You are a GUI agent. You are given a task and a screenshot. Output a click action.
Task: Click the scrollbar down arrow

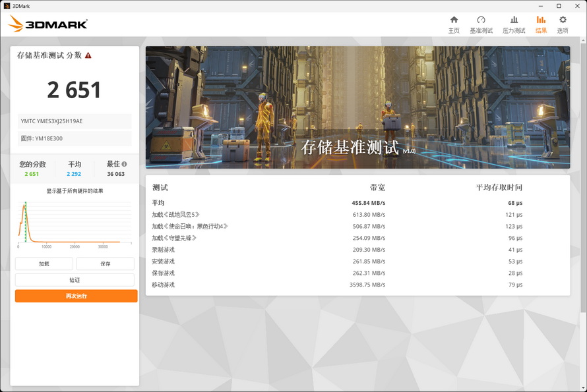click(x=583, y=388)
